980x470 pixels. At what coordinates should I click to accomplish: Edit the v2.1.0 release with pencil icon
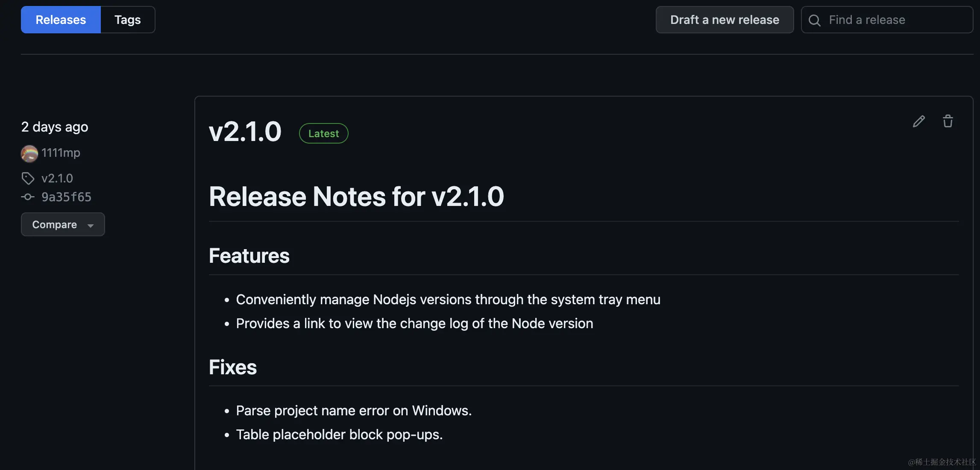[x=919, y=122]
